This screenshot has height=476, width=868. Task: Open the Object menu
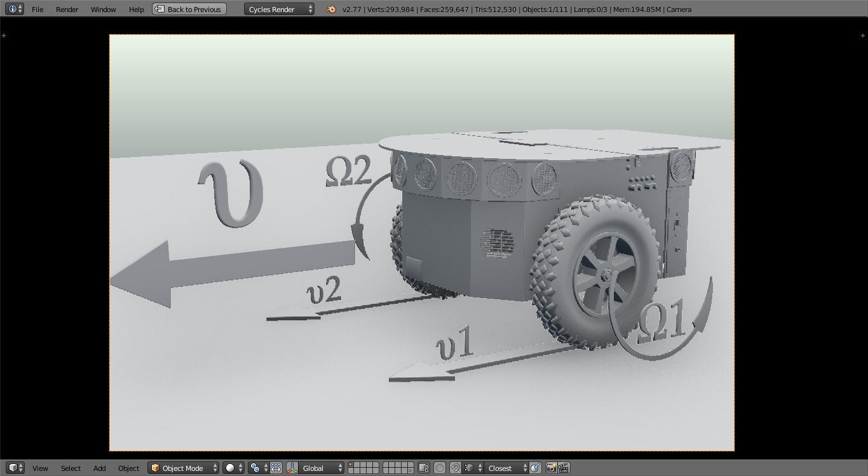(128, 468)
